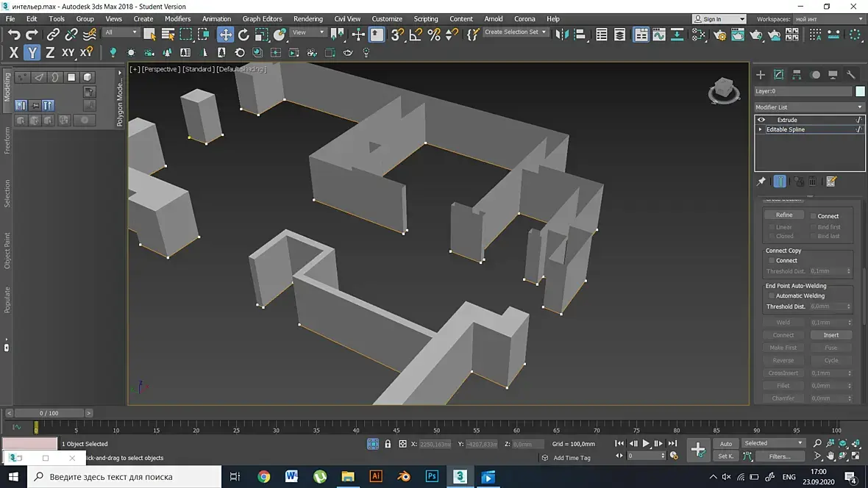Open the Utilities wrench panel

click(x=851, y=75)
